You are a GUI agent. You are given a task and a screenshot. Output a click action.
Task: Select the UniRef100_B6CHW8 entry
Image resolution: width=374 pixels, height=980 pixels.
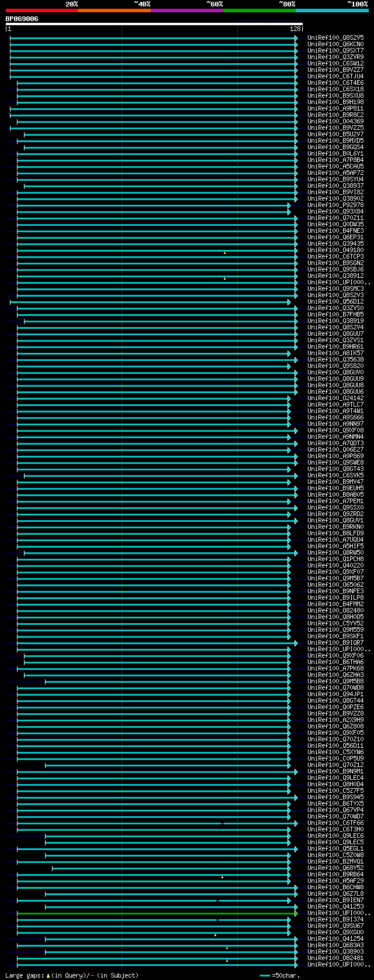335,887
